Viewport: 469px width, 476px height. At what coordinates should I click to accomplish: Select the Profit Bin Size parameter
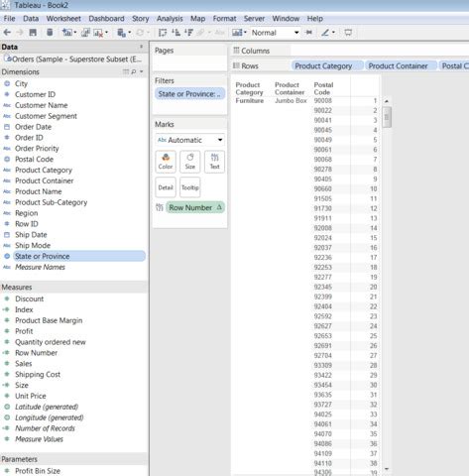(x=38, y=471)
